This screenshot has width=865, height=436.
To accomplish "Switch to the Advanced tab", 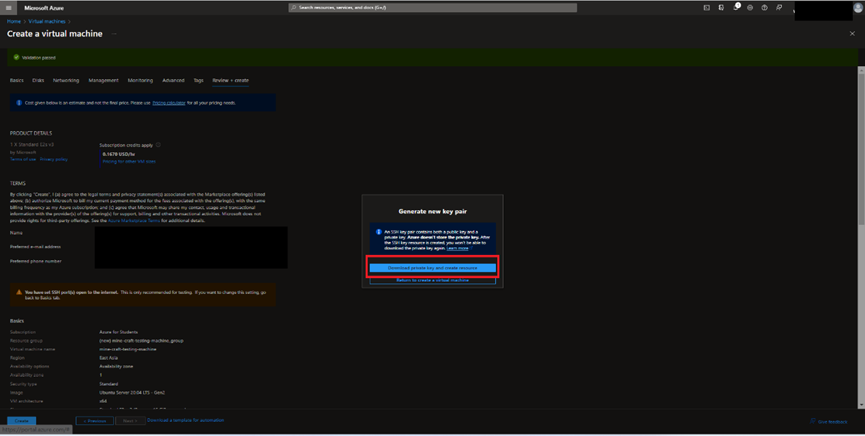I will coord(173,81).
